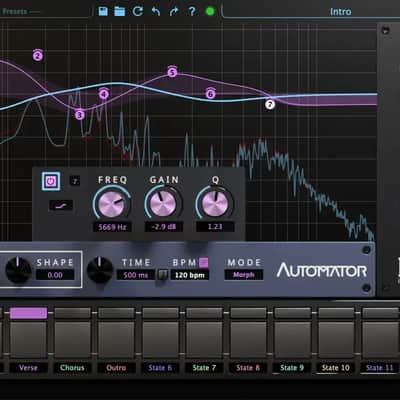Click the redo arrow icon
Image resolution: width=400 pixels, height=400 pixels.
(174, 11)
